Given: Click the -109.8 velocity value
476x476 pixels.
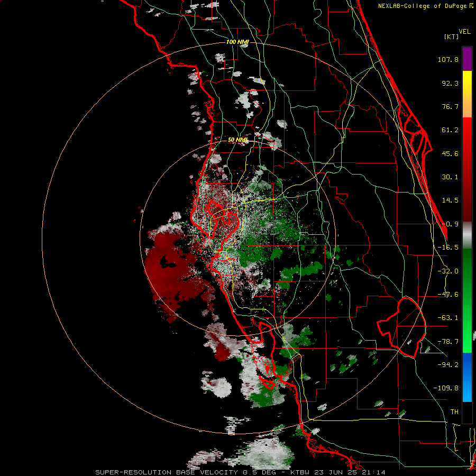Looking at the screenshot, I should click(x=446, y=388).
